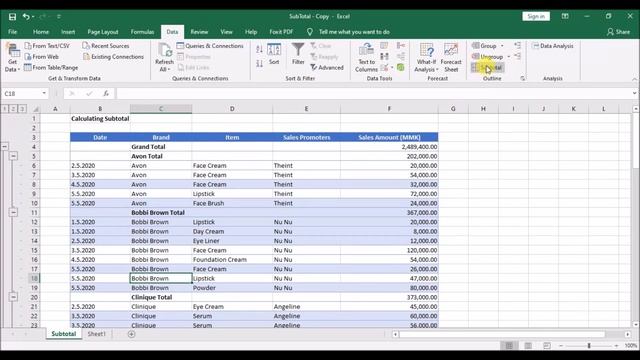Open Ungroup dropdown arrow
This screenshot has height=360, width=640.
(x=509, y=57)
